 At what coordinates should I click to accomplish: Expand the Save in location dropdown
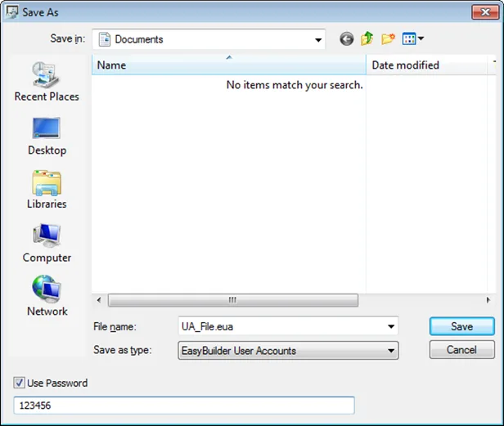coord(318,39)
